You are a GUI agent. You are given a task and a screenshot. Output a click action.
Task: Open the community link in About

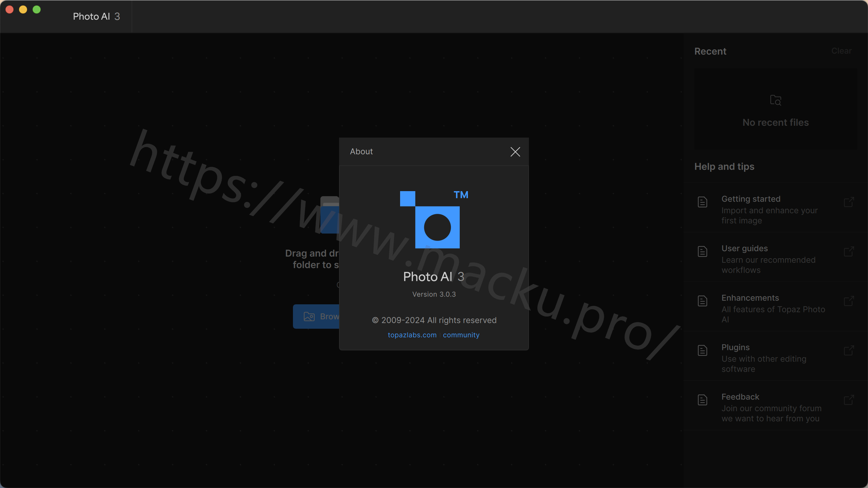461,335
